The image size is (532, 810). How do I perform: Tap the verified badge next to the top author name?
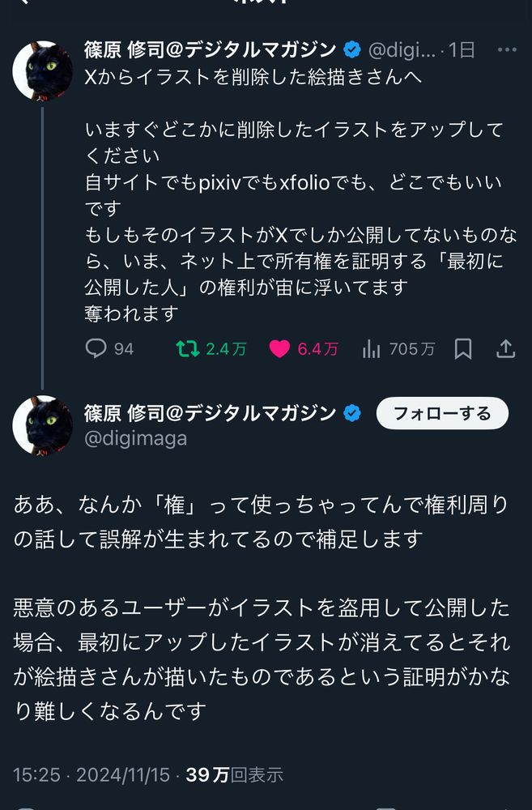click(352, 50)
